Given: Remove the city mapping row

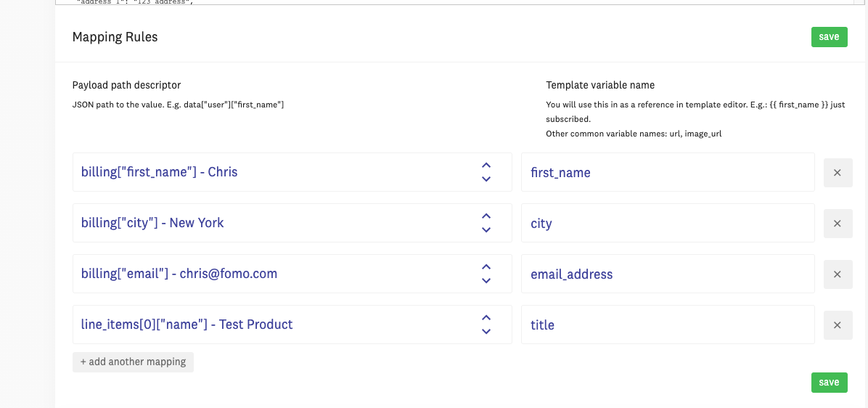Looking at the screenshot, I should pos(838,224).
